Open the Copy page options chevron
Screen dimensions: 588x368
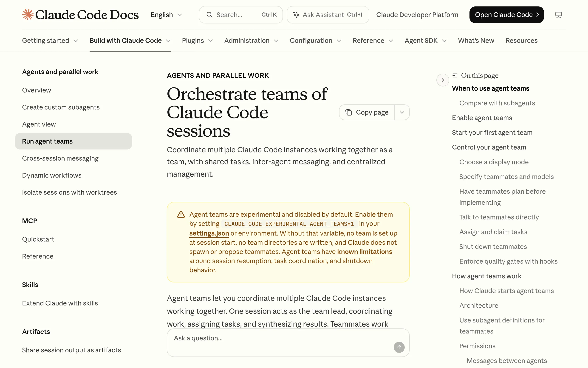tap(402, 112)
